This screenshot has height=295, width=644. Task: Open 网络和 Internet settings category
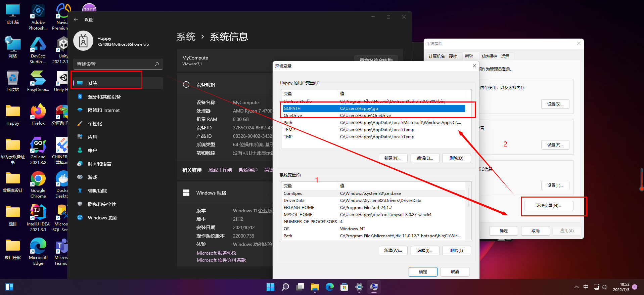coord(118,110)
